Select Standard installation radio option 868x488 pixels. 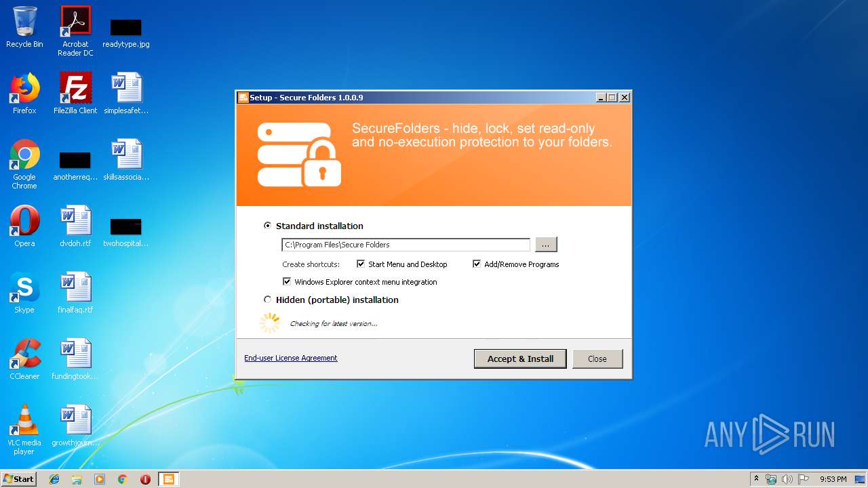[267, 226]
